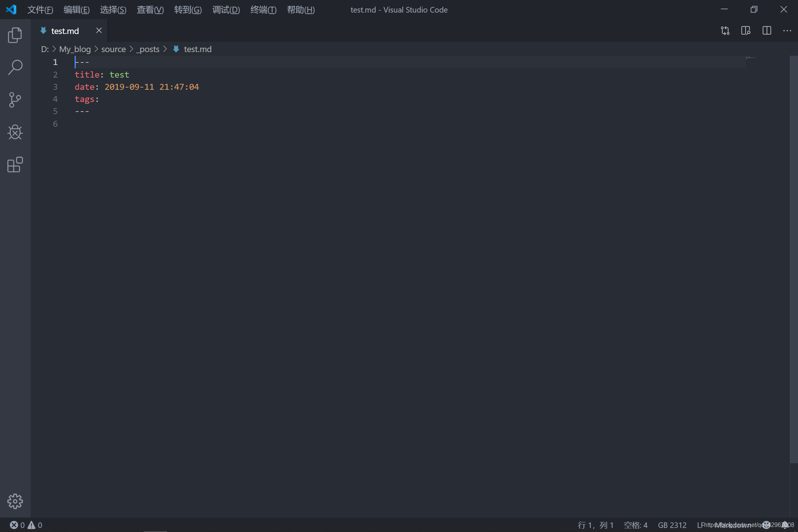The width and height of the screenshot is (798, 532).
Task: Expand the D: breadcrumb
Action: (45, 49)
